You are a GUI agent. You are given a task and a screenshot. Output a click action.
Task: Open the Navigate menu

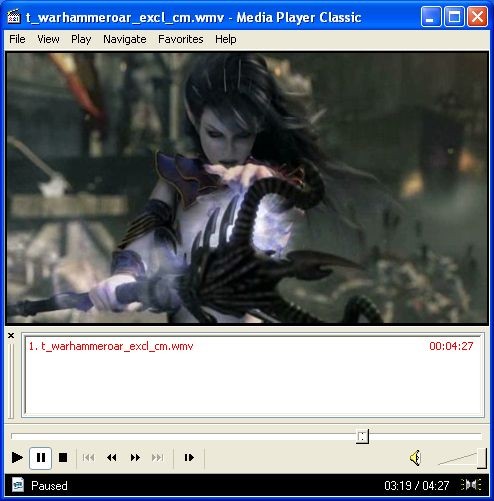coord(125,39)
